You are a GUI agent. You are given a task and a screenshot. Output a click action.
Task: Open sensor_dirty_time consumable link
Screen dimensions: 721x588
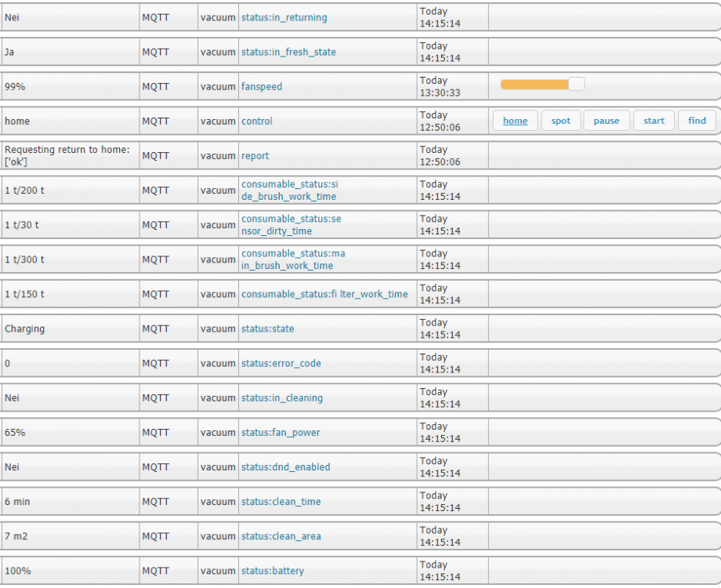(291, 225)
